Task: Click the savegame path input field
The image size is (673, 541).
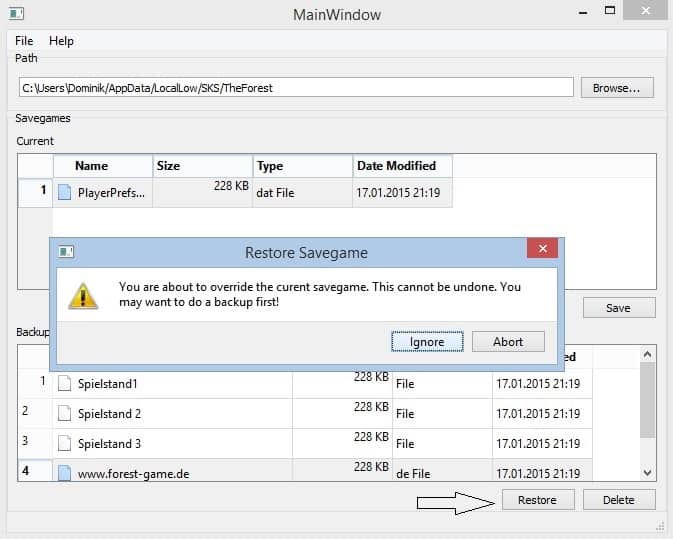Action: coord(296,88)
